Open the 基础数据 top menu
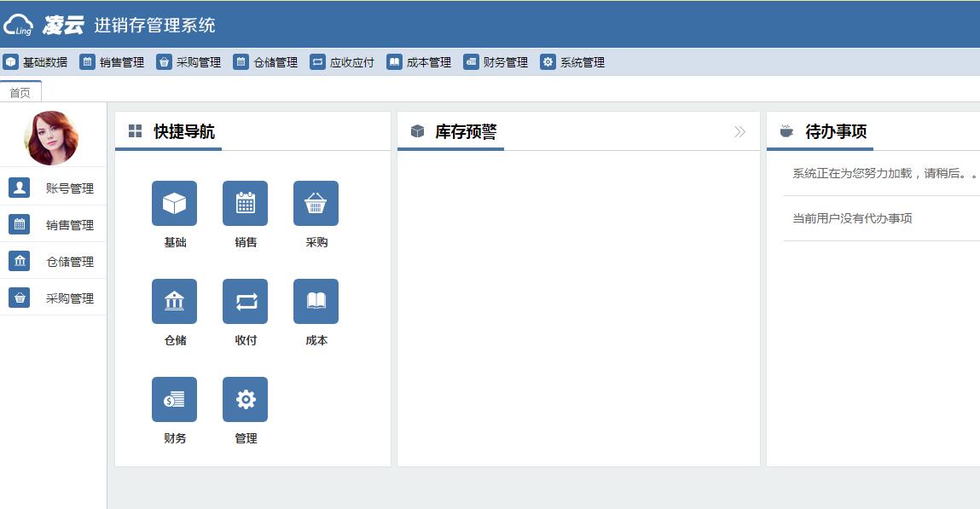This screenshot has width=980, height=509. [x=36, y=62]
